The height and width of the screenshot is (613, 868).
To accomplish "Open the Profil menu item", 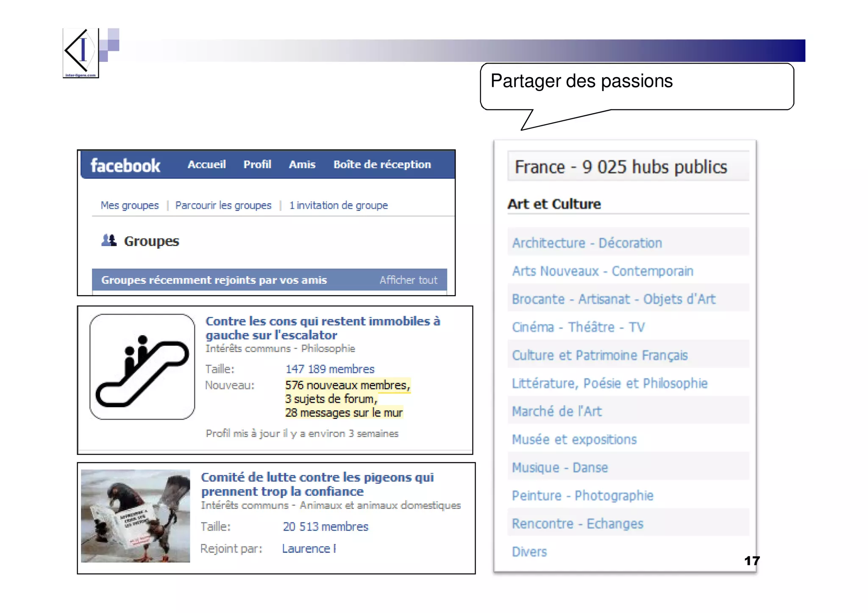I will (257, 164).
